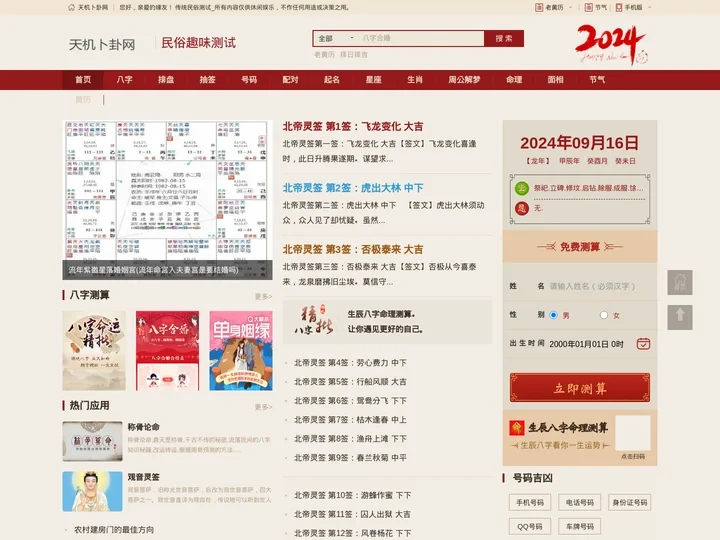Open the 全部 search category dropdown
Image resolution: width=720 pixels, height=540 pixels.
[x=336, y=39]
